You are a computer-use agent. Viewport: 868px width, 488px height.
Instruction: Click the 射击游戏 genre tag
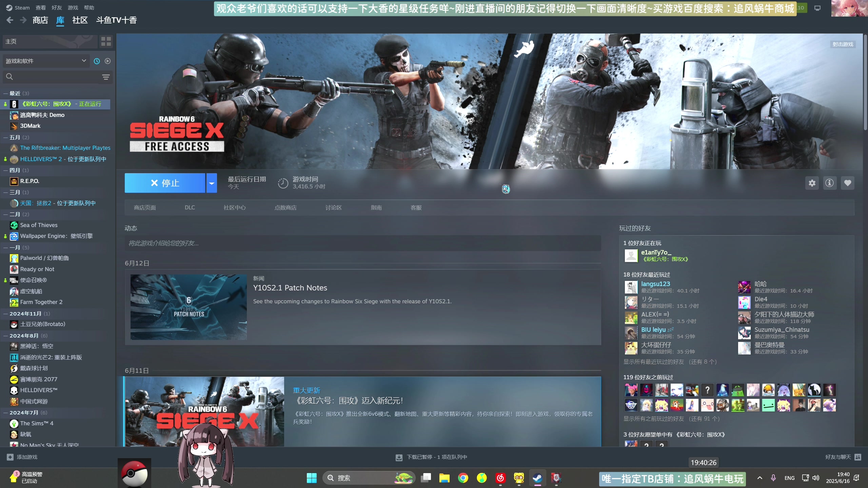843,44
